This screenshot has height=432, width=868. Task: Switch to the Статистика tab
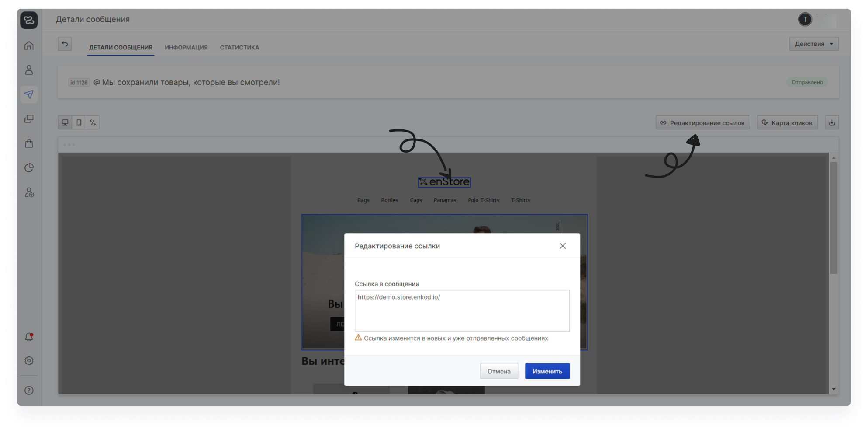click(x=239, y=48)
